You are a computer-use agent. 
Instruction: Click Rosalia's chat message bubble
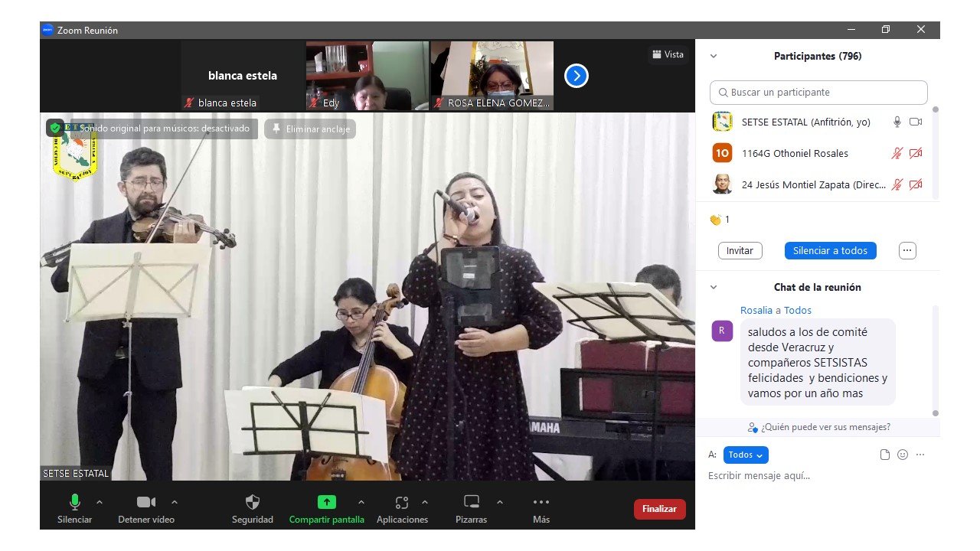(818, 362)
